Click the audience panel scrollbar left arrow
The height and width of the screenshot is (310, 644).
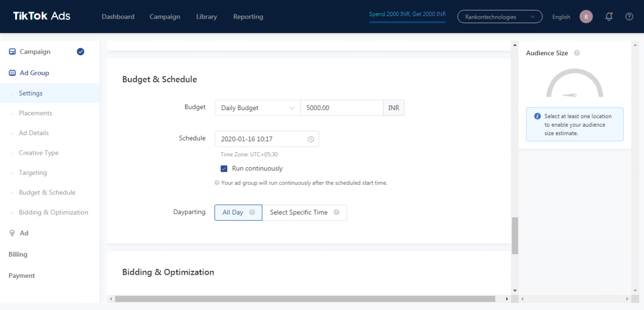pos(522,299)
